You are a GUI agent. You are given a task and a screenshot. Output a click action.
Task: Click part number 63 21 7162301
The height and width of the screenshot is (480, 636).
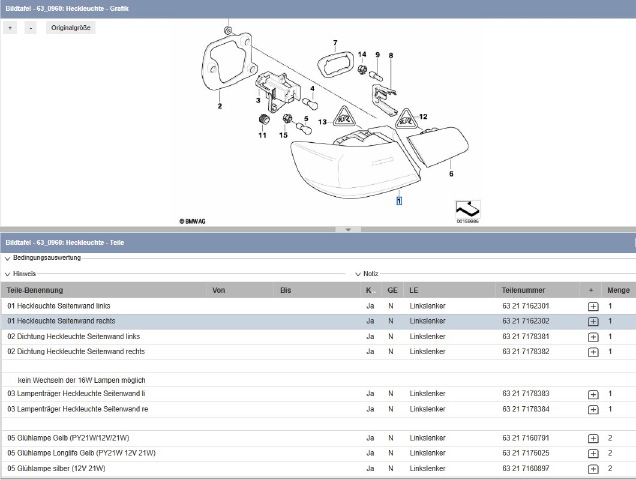(526, 306)
